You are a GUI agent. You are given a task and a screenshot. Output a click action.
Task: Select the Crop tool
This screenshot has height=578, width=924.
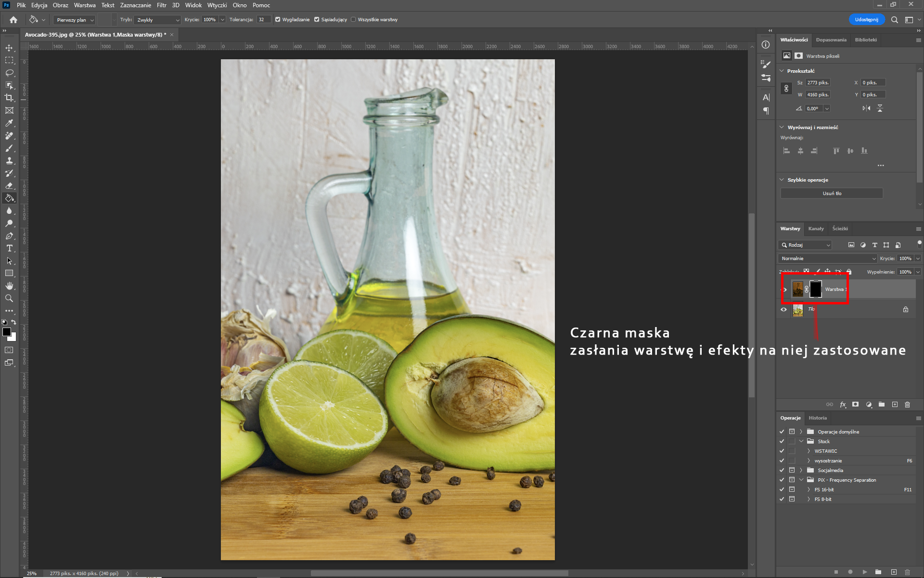(9, 98)
